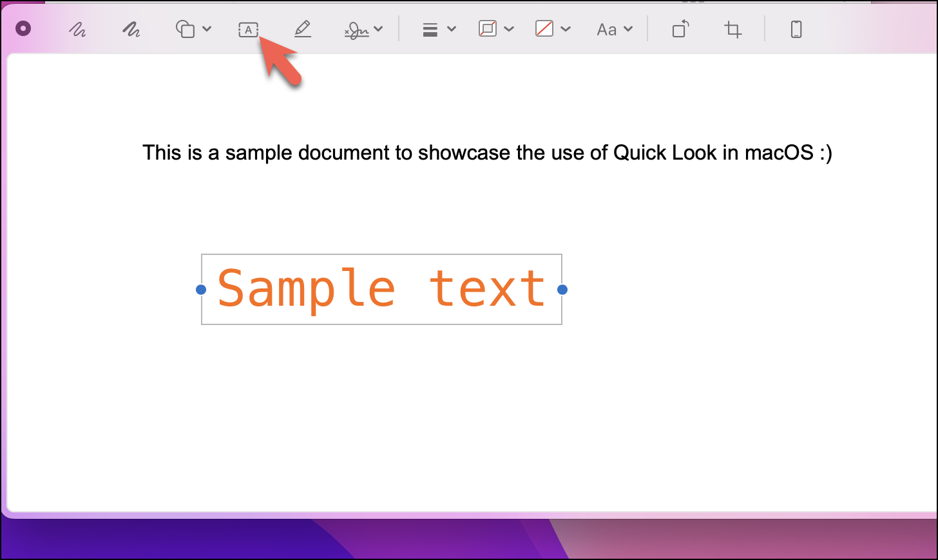The image size is (938, 560).
Task: Expand the Text Style chevron
Action: click(628, 29)
